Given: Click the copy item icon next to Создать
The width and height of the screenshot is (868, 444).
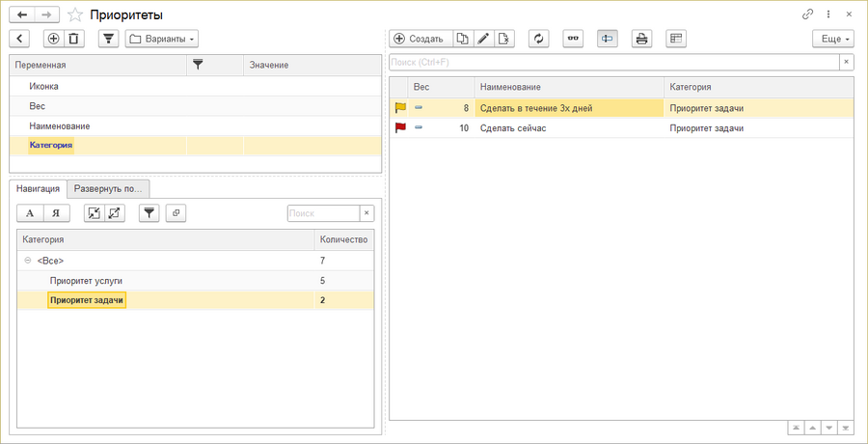Looking at the screenshot, I should point(463,39).
